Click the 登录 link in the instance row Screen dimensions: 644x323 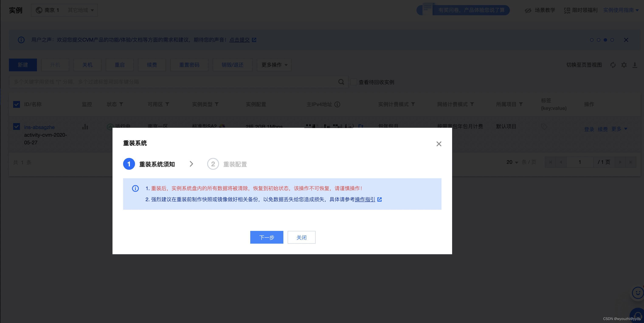pos(589,129)
